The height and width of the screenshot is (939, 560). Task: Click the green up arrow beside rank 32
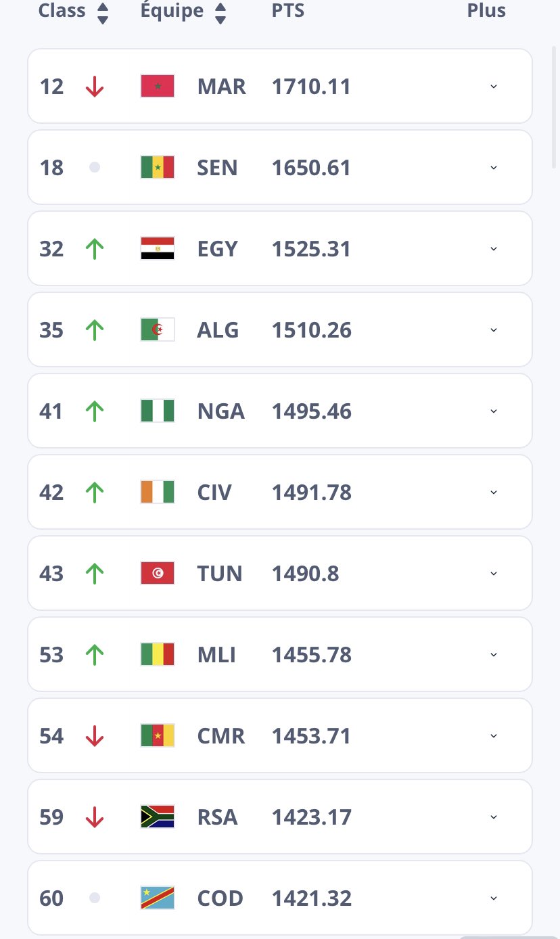click(x=95, y=249)
